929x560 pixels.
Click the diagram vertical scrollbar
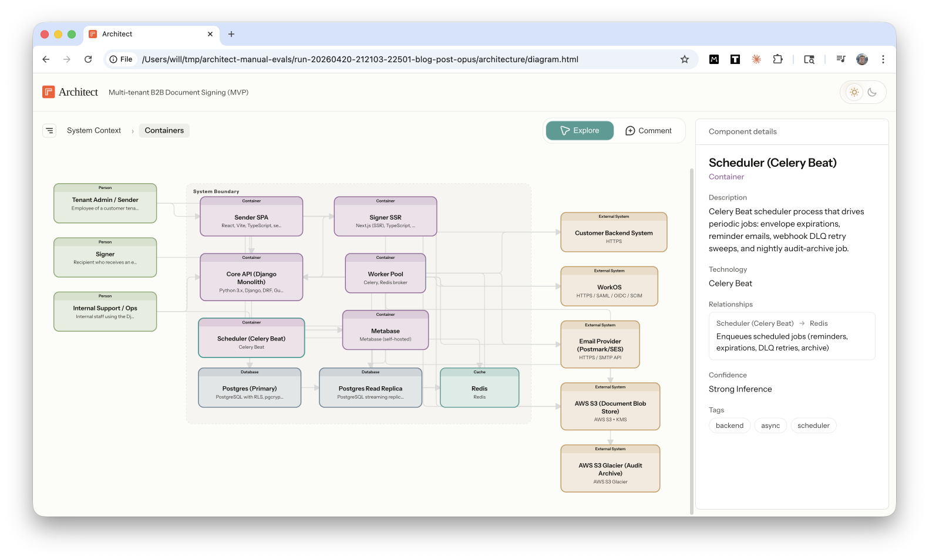691,340
